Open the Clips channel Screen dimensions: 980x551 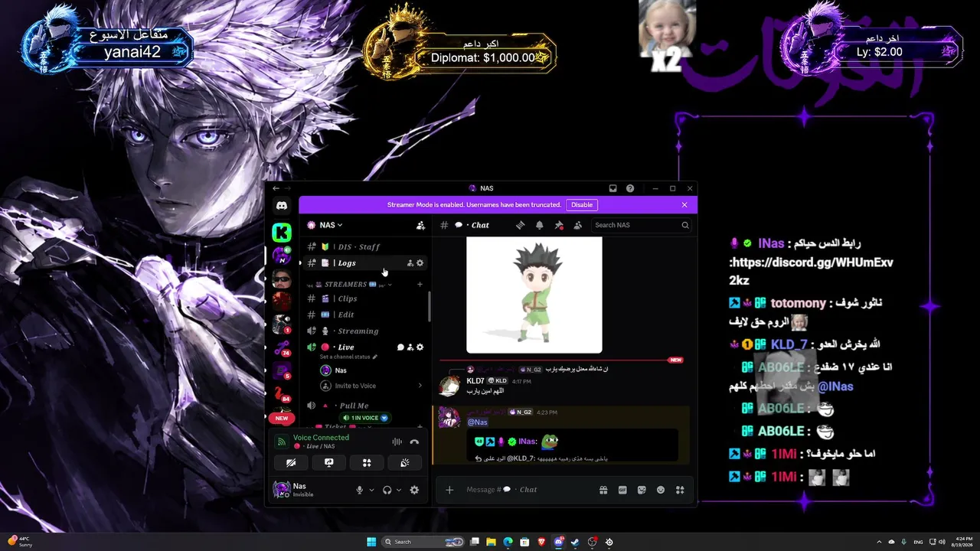click(x=366, y=298)
